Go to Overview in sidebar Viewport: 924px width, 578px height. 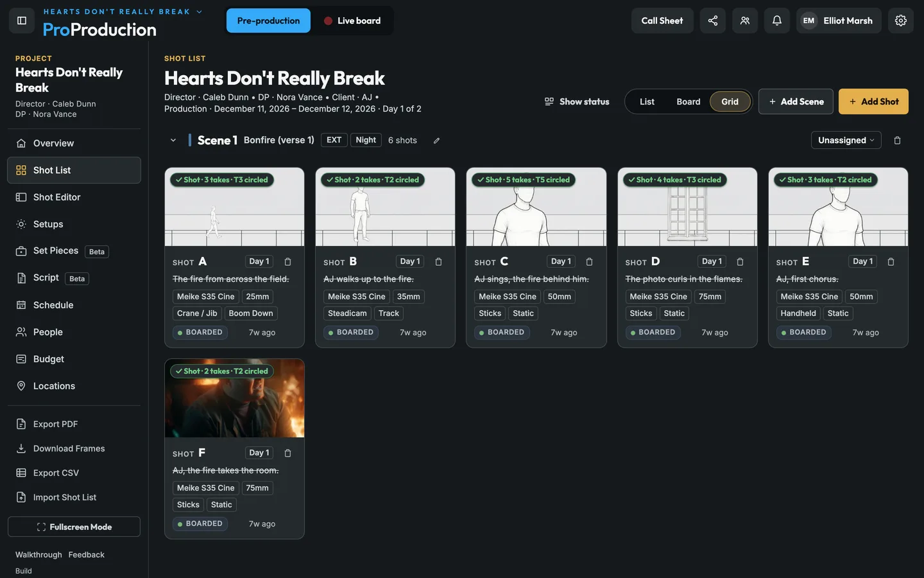(74, 143)
